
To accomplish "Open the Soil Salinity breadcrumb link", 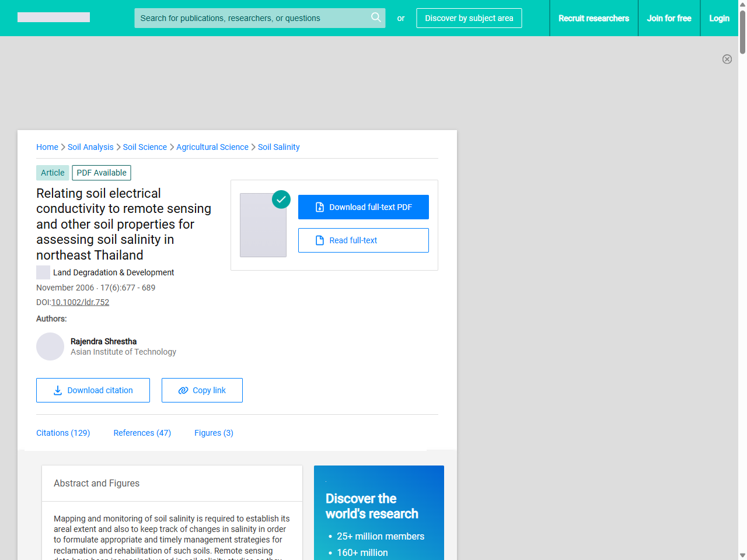I will tap(278, 147).
